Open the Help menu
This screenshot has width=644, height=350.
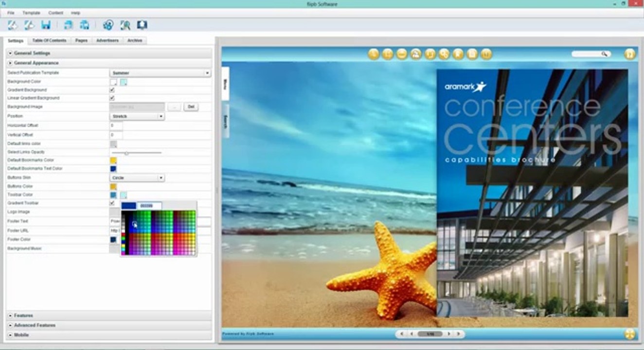pyautogui.click(x=75, y=13)
